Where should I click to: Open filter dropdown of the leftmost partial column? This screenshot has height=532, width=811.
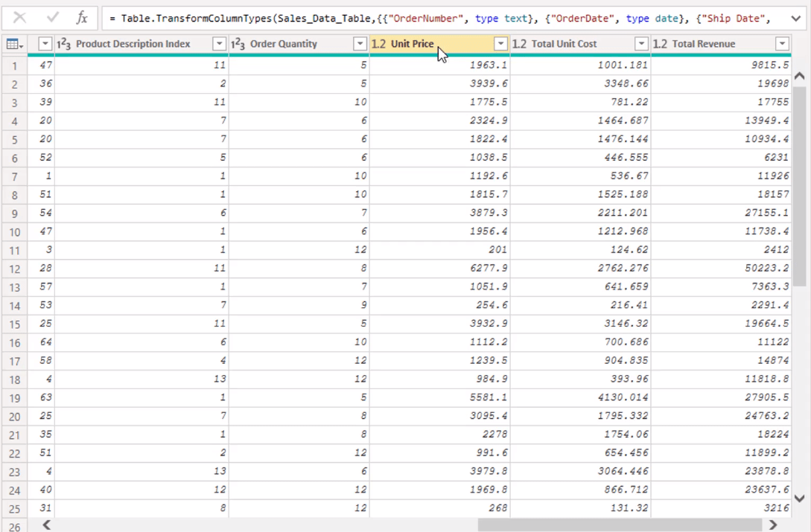point(45,44)
